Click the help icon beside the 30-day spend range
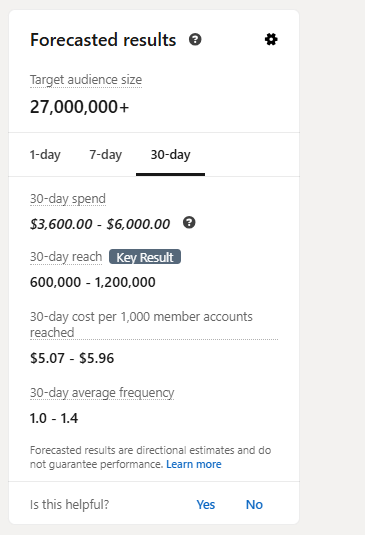This screenshot has width=365, height=535. 189,223
